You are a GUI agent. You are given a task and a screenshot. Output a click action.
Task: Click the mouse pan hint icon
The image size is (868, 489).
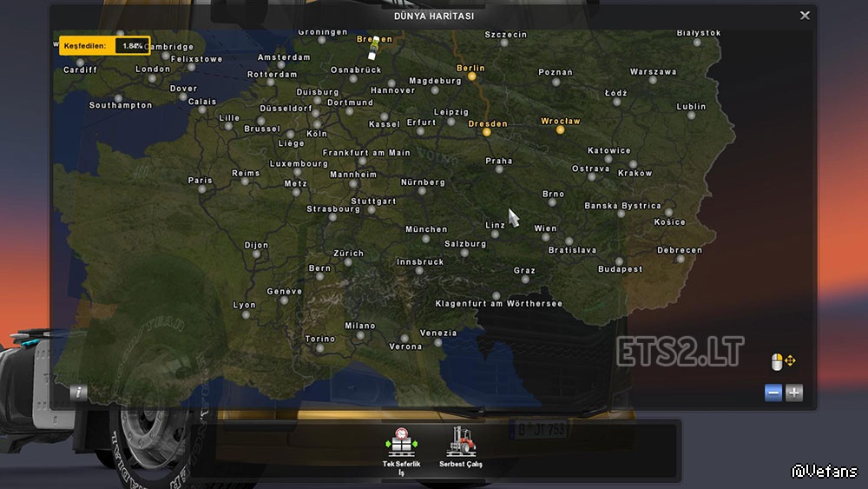pyautogui.click(x=783, y=361)
